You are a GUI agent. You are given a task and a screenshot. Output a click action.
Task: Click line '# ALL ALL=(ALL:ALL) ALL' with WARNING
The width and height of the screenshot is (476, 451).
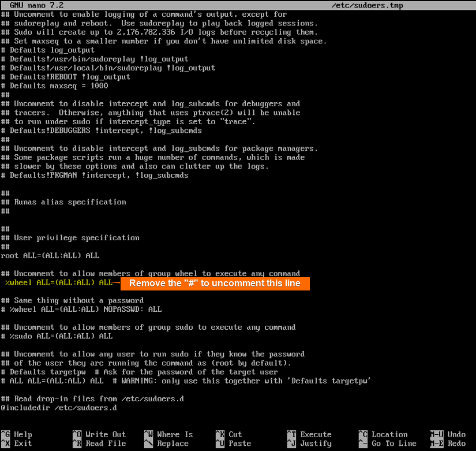[185, 381]
